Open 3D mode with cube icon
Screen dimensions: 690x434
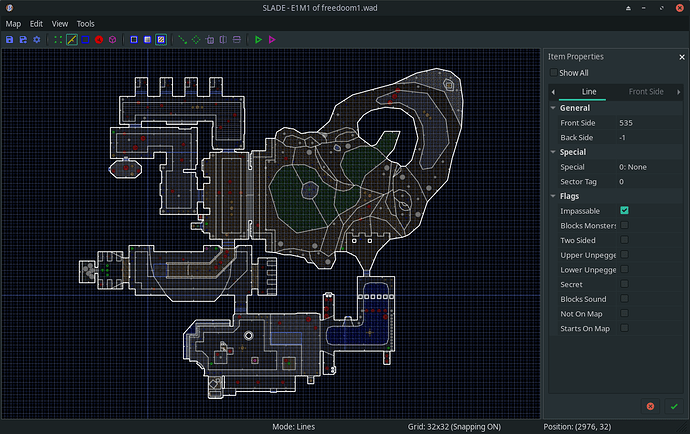point(113,39)
